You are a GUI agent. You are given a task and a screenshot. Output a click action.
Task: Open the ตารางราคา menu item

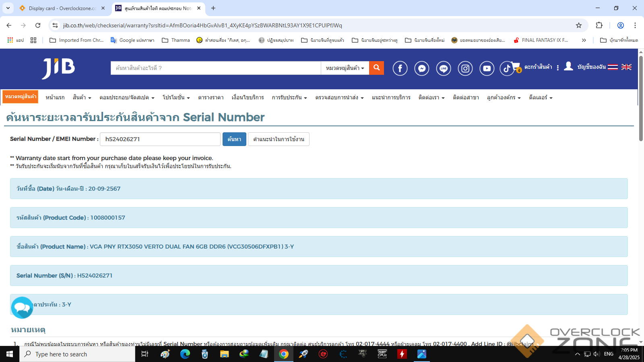point(211,98)
